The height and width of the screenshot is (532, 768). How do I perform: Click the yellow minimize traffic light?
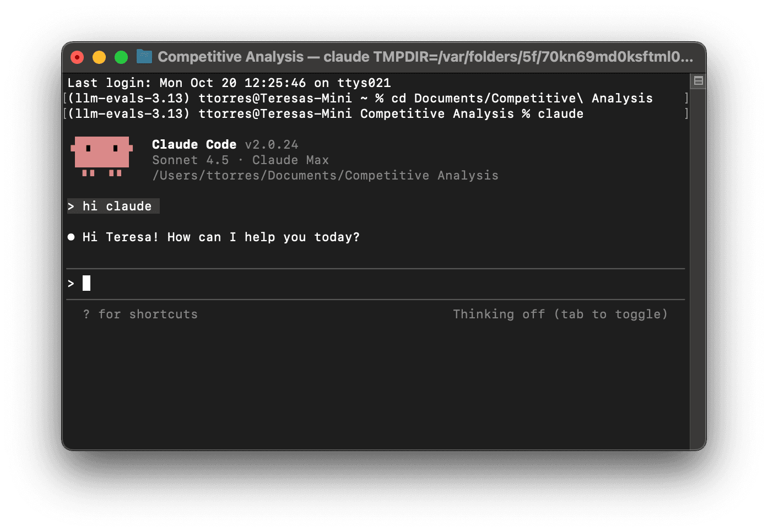pos(99,57)
